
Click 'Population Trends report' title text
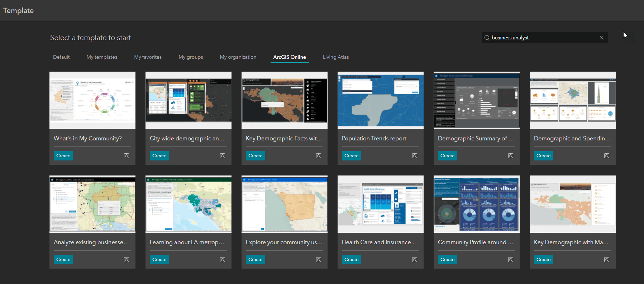point(374,139)
